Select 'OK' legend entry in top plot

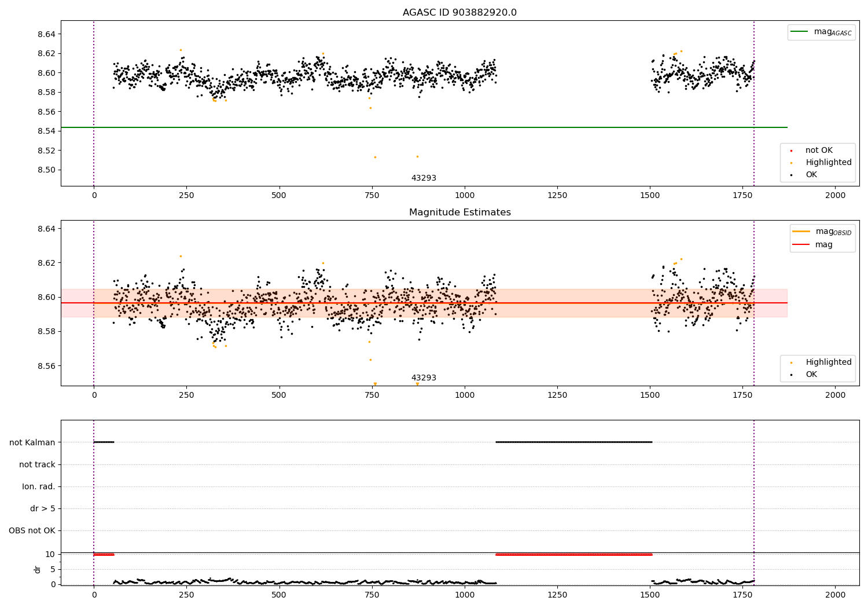tap(811, 175)
